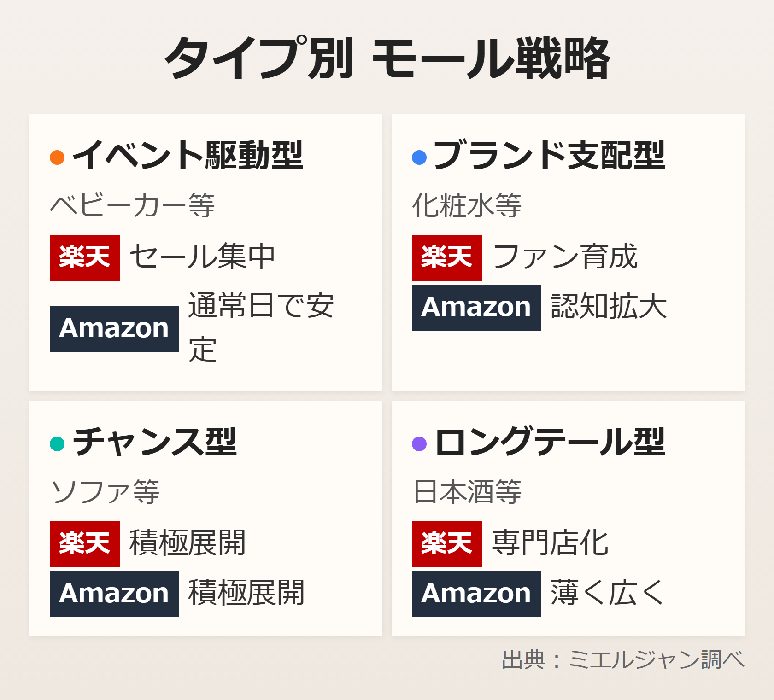This screenshot has width=774, height=700.
Task: Click the 楽天 badge in the チャンス型 card
Action: [85, 544]
